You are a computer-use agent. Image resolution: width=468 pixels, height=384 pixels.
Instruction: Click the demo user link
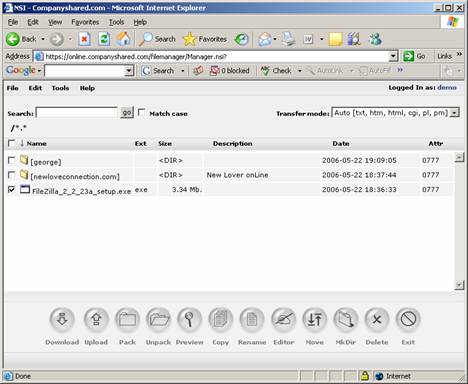coord(447,87)
